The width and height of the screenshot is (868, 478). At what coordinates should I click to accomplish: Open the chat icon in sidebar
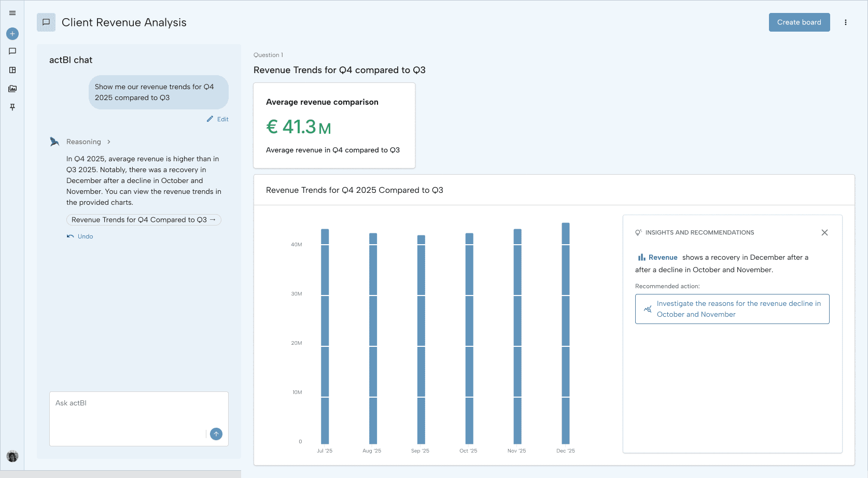[12, 51]
